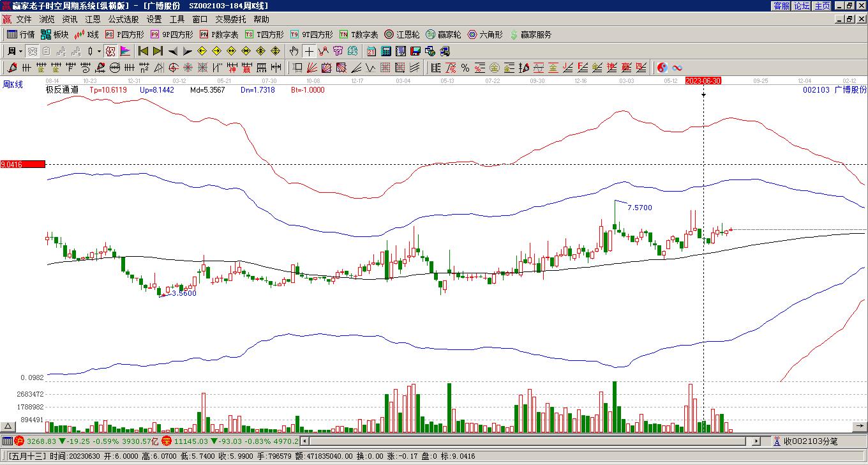Image resolution: width=868 pixels, height=465 pixels.
Task: Open the 9T四方形 tool
Action: pos(311,34)
